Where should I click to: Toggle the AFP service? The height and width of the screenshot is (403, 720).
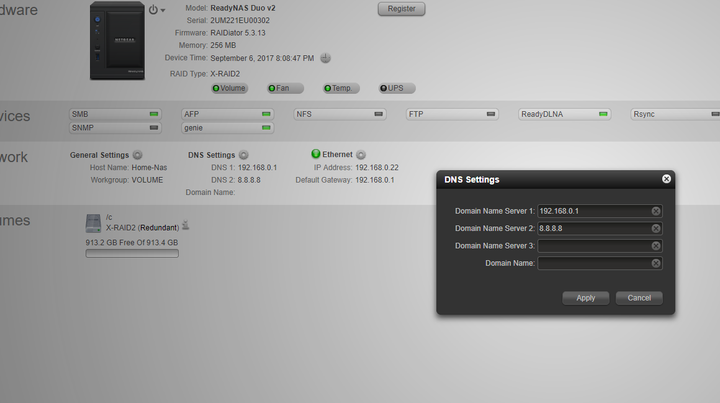tap(227, 114)
